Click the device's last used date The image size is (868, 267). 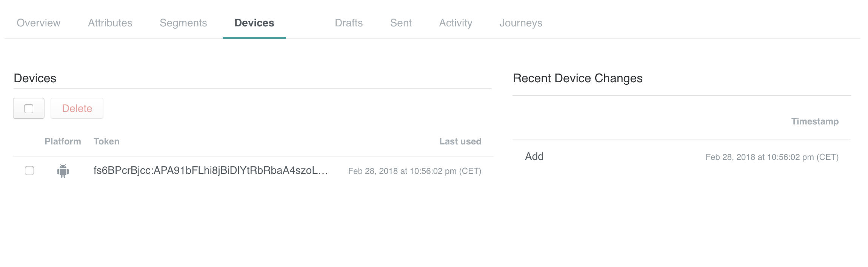(414, 171)
